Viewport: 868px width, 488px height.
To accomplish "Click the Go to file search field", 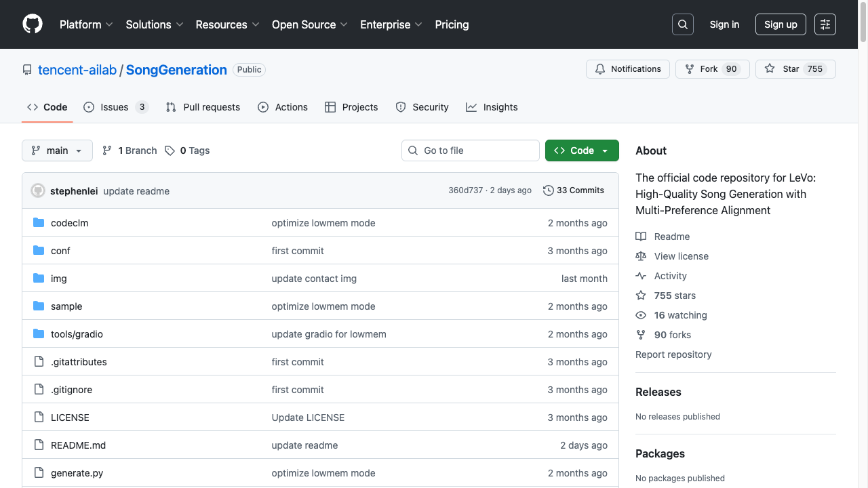I will point(470,150).
